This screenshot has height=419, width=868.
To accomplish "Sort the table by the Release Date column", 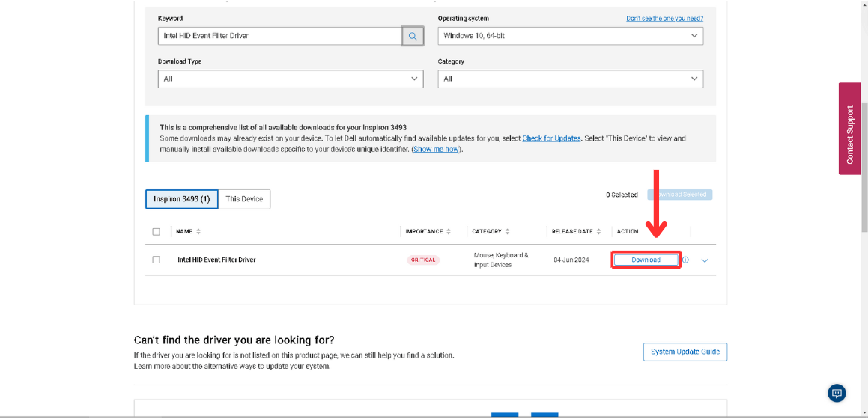I will click(x=598, y=232).
